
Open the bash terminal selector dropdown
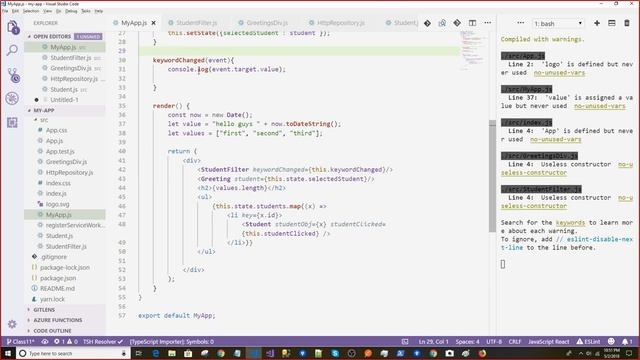[558, 24]
